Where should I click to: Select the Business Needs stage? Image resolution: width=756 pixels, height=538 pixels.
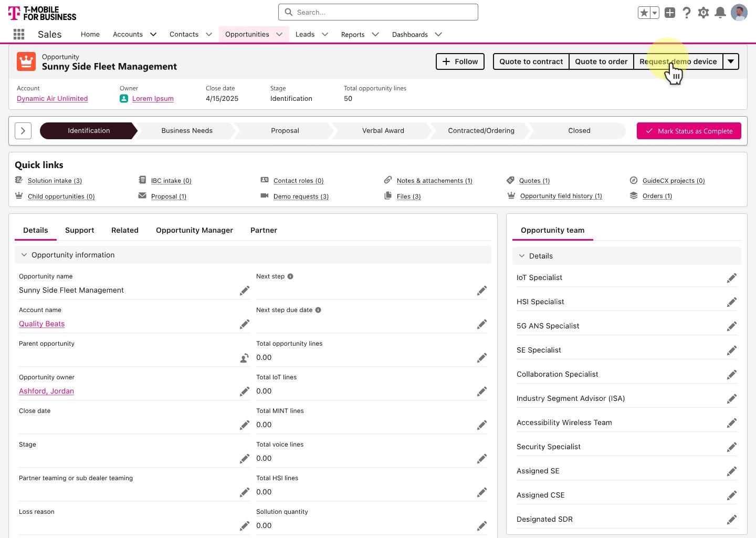pyautogui.click(x=187, y=131)
